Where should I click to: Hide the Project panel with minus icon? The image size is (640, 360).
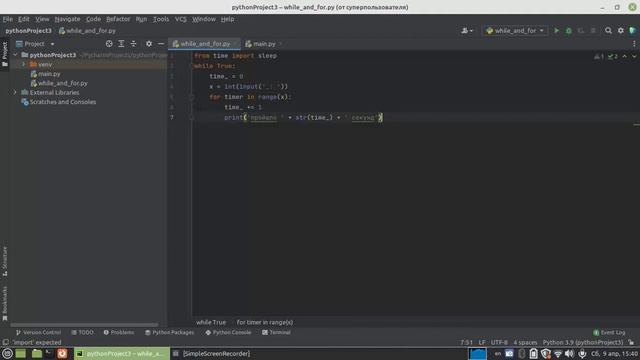click(161, 44)
